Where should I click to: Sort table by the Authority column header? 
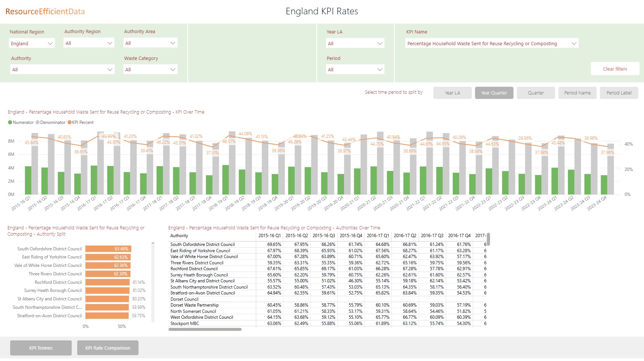click(179, 236)
